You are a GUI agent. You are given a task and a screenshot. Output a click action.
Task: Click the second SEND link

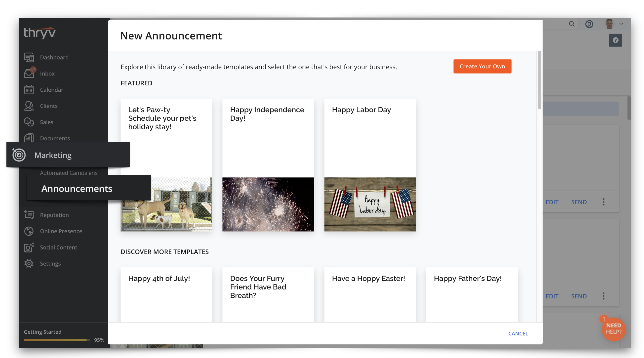point(579,296)
